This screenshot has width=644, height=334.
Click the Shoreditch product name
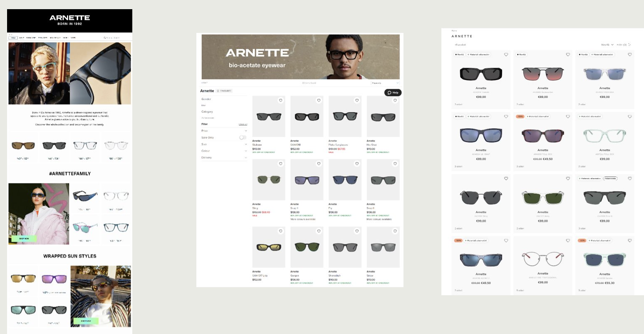[x=334, y=276]
